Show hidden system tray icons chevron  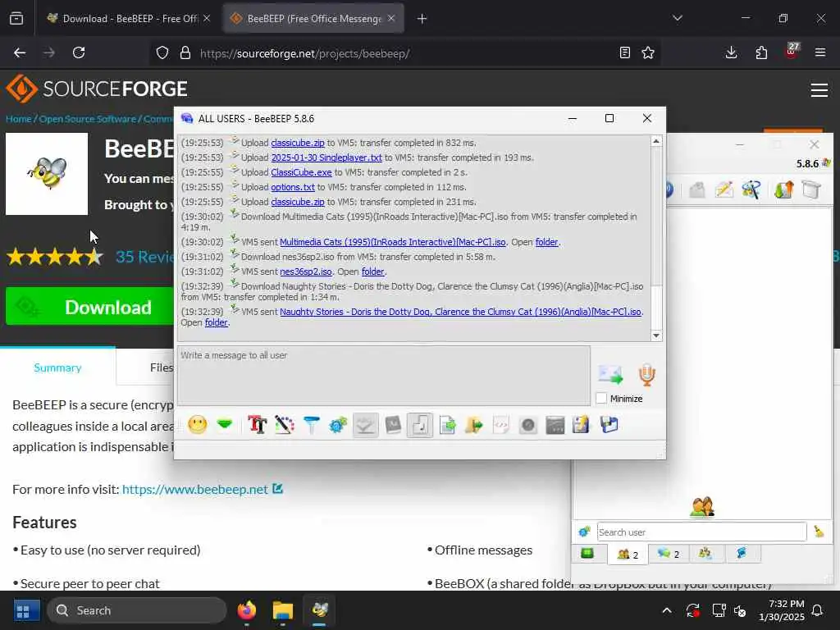666,610
